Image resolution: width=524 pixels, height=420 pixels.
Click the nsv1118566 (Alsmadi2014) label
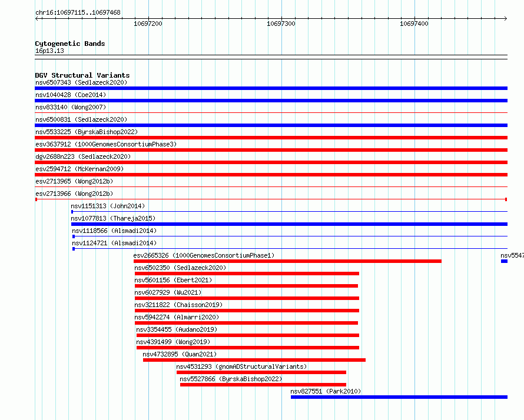click(114, 231)
